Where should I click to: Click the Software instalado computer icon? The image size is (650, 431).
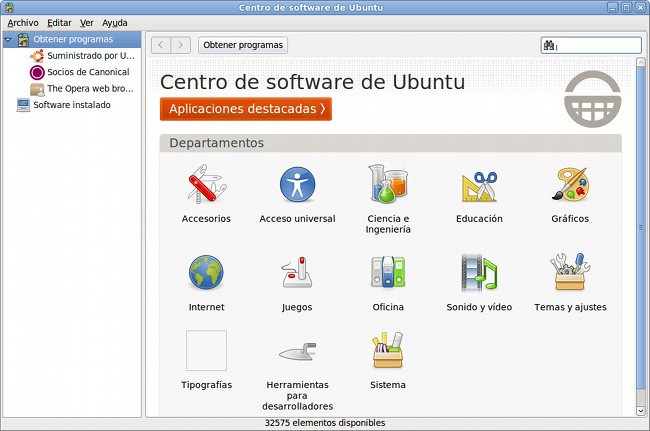point(23,105)
